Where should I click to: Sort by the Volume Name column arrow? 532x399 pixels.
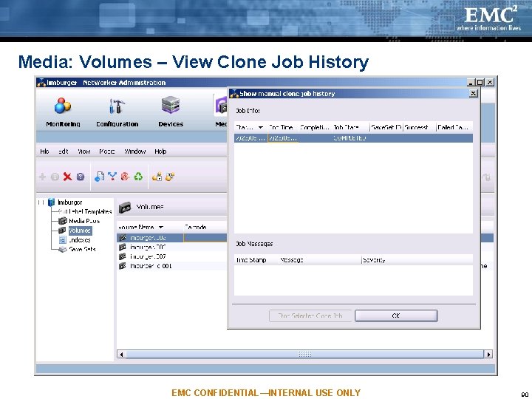161,227
